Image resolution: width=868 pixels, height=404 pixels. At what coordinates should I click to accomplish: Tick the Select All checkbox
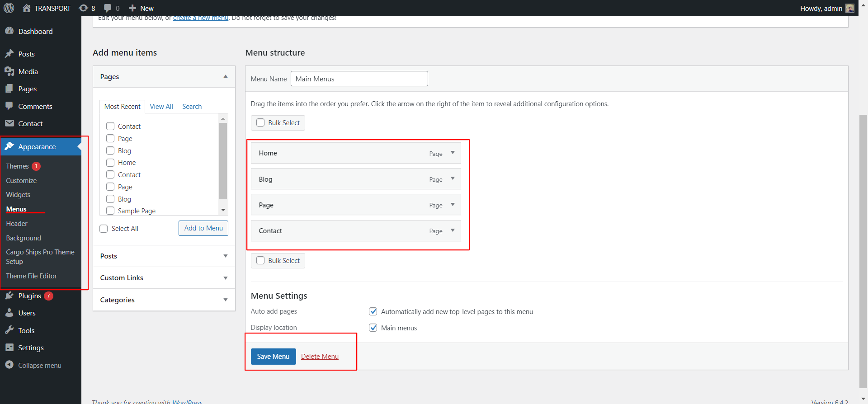click(104, 229)
